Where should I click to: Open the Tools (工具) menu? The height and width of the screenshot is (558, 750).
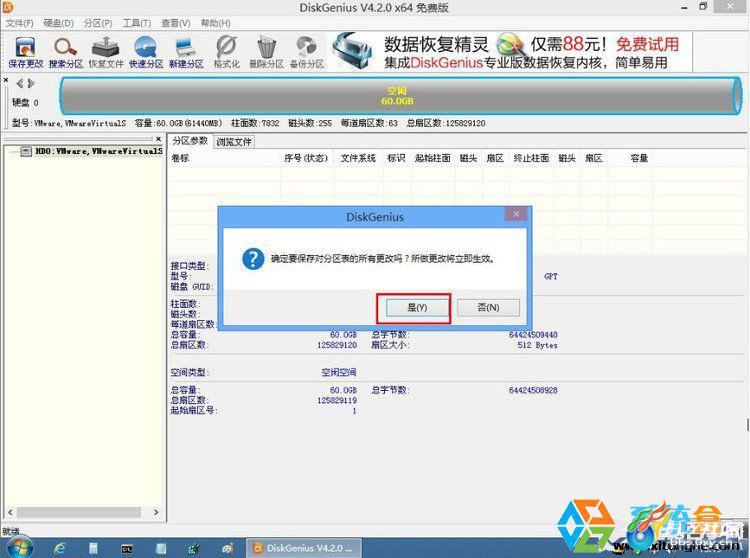point(136,23)
